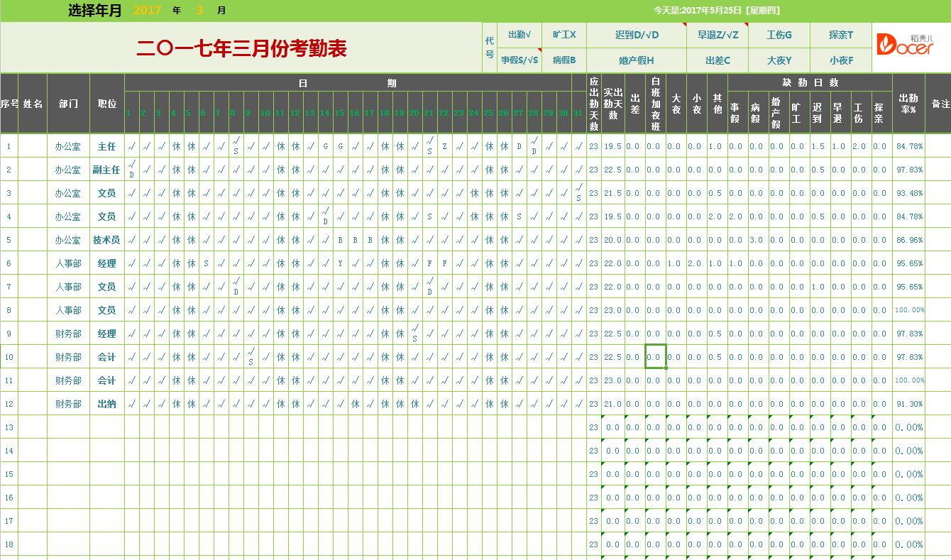Click the 其他 column header
951x560 pixels.
718,104
